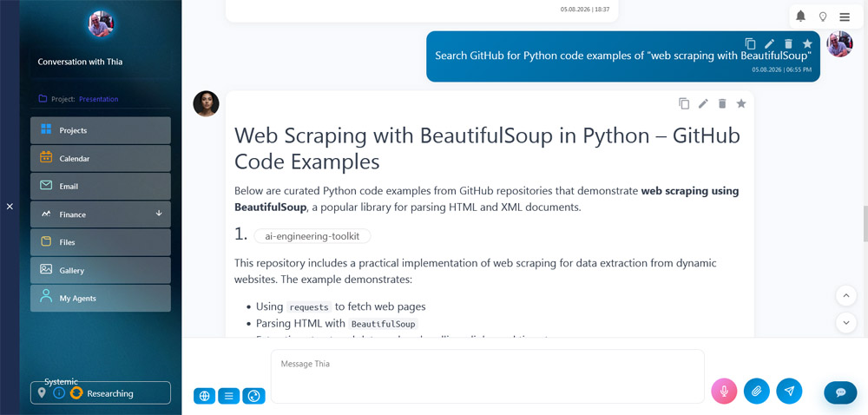
Task: Open the notifications bell
Action: 800,16
